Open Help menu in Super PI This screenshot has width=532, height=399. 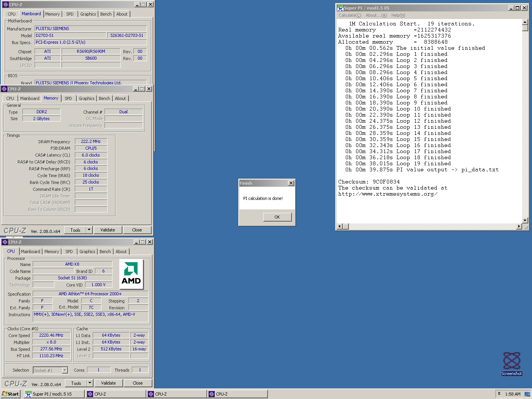[398, 15]
